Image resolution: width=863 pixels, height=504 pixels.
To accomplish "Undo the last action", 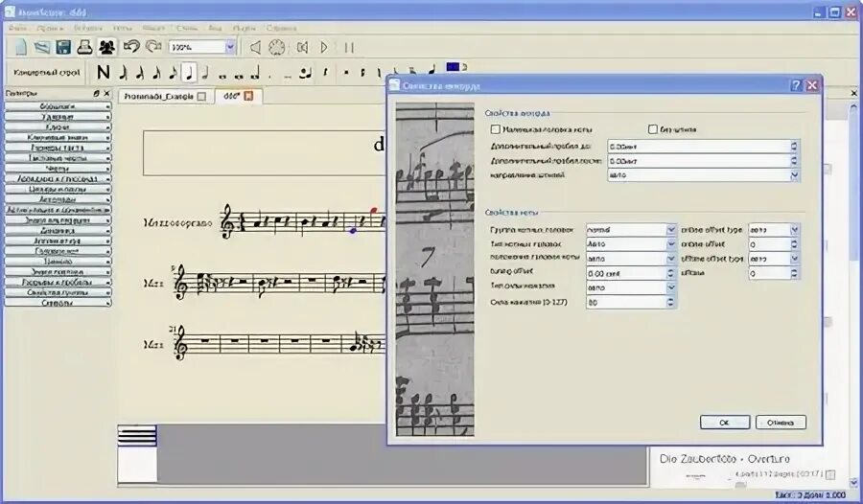I will tap(131, 47).
